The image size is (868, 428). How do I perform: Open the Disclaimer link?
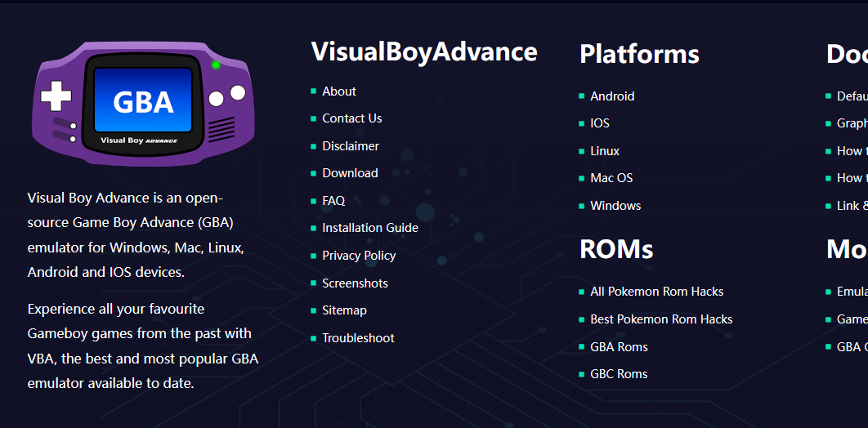pyautogui.click(x=351, y=146)
